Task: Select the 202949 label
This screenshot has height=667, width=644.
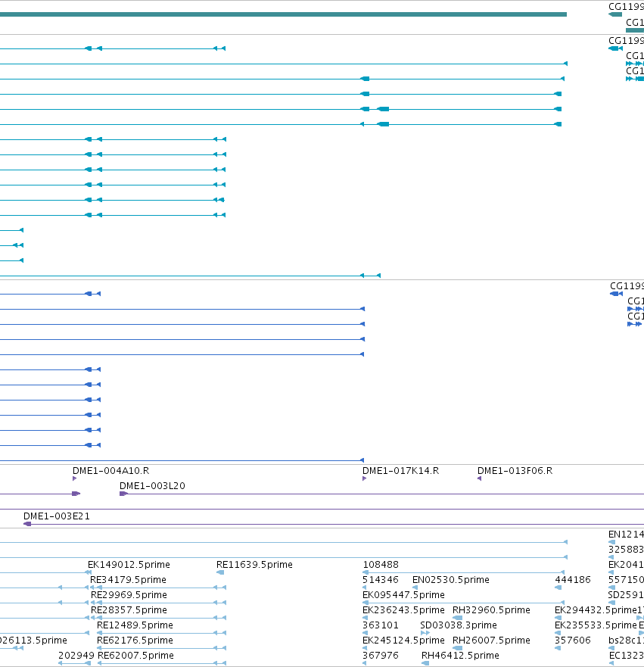Action: pyautogui.click(x=76, y=656)
